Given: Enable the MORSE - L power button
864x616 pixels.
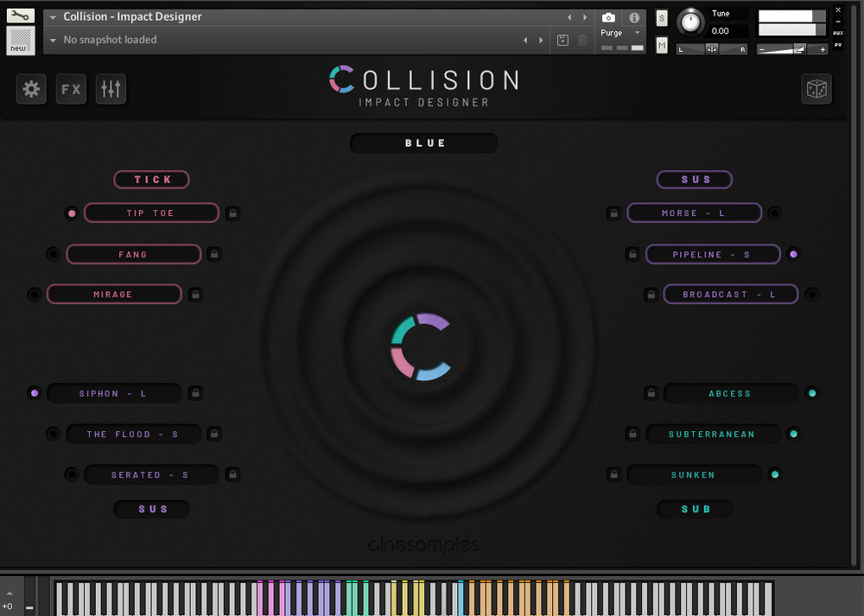Looking at the screenshot, I should (775, 213).
